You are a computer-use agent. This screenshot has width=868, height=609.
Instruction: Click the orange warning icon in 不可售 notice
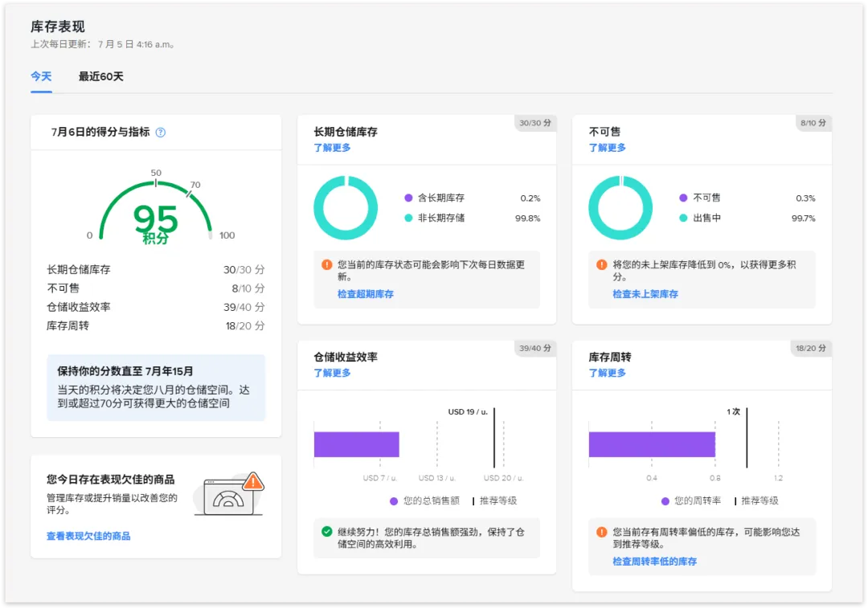[602, 265]
